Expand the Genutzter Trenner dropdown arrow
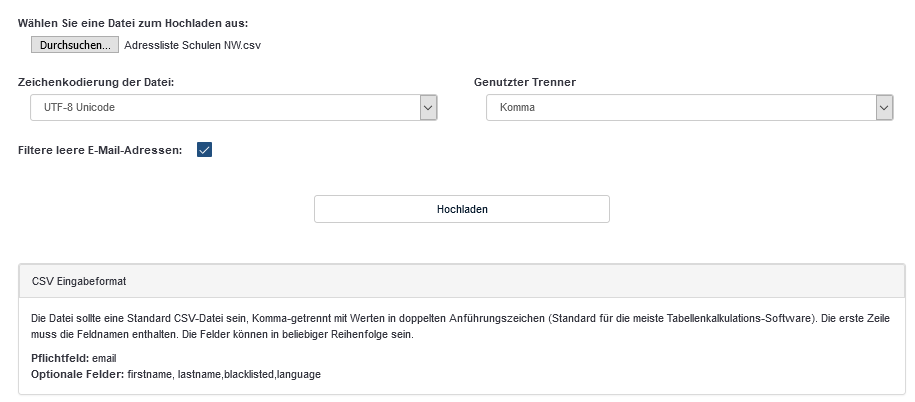The height and width of the screenshot is (402, 915). point(884,107)
